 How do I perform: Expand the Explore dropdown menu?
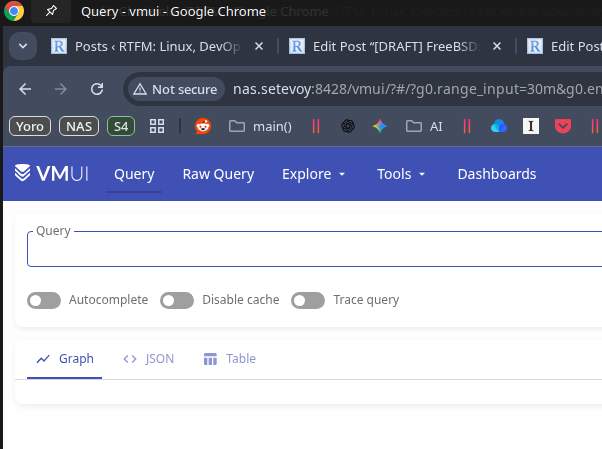click(x=314, y=174)
